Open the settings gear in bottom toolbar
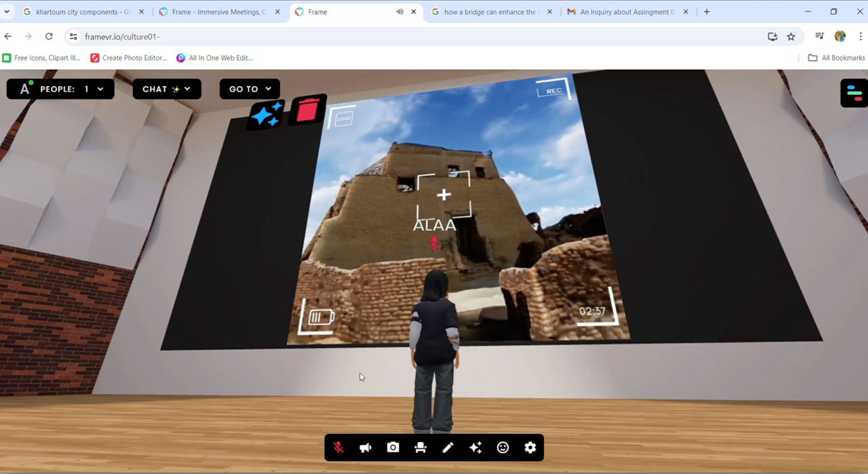Viewport: 868px width, 474px height. 530,448
